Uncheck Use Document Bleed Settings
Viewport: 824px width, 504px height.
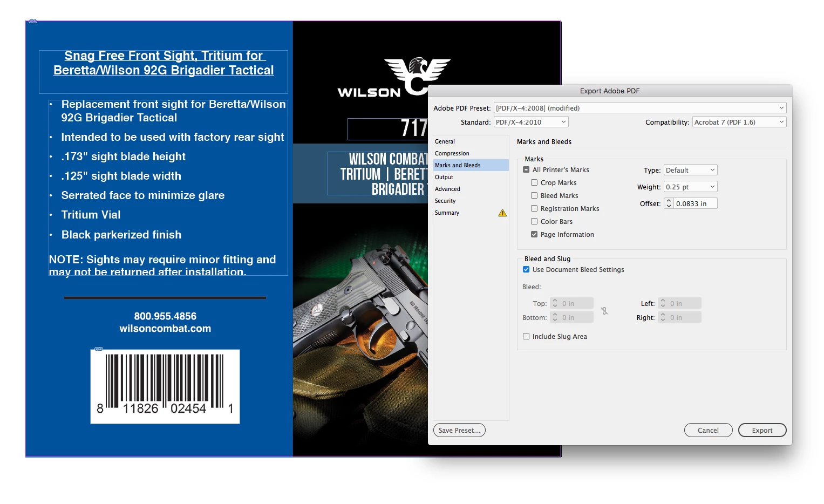526,269
